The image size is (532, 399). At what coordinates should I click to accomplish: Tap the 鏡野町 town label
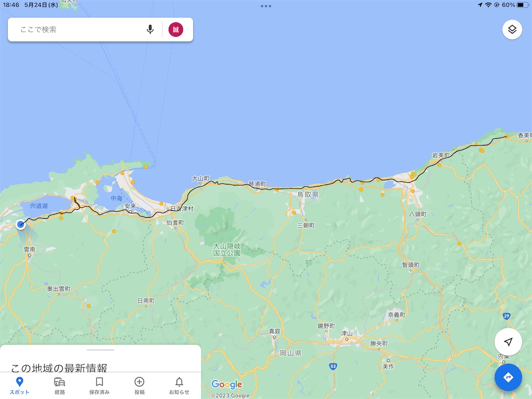[x=326, y=326]
